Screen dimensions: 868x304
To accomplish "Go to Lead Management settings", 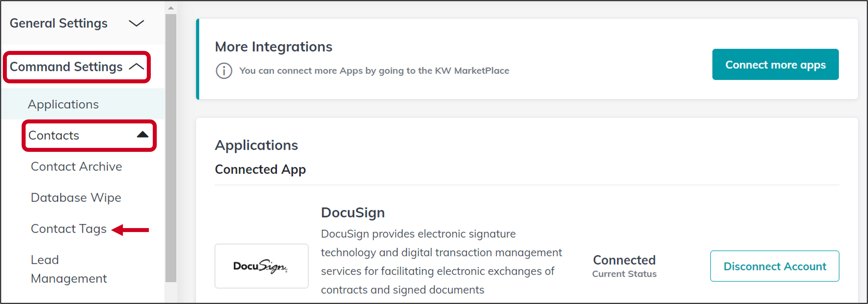I will coord(69,269).
